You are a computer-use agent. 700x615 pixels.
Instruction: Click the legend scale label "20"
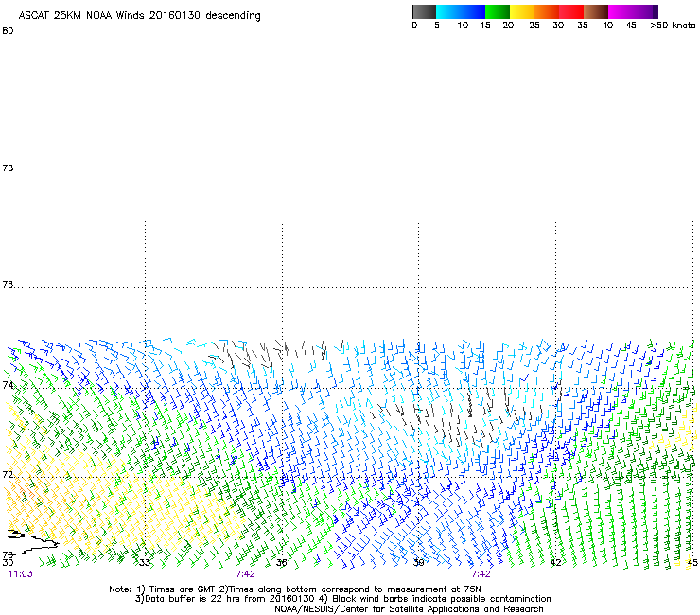[508, 26]
